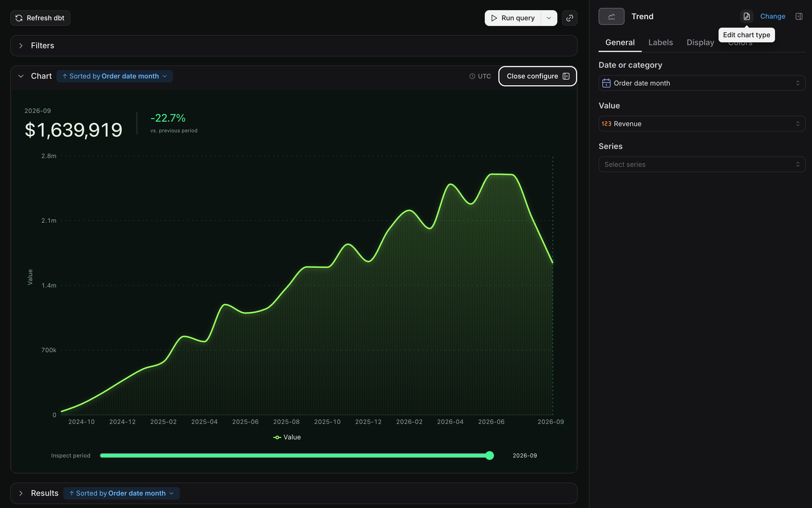Click the Refresh dbt button
This screenshot has height=508, width=812.
click(x=40, y=18)
